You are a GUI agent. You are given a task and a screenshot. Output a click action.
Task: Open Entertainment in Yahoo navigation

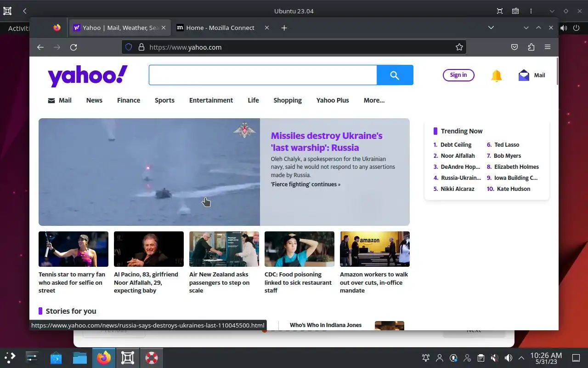point(211,100)
